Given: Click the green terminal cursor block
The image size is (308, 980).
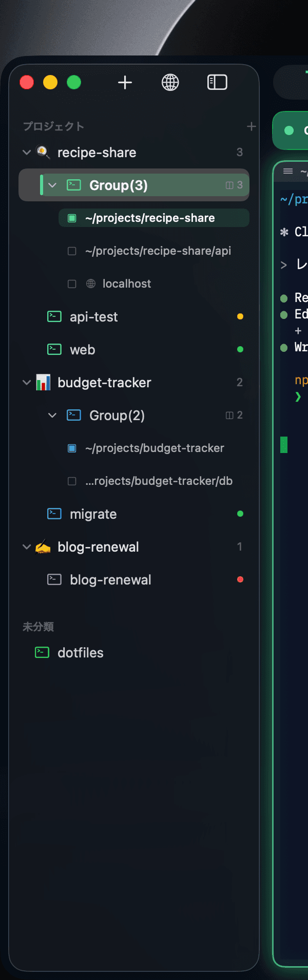Looking at the screenshot, I should (x=284, y=444).
